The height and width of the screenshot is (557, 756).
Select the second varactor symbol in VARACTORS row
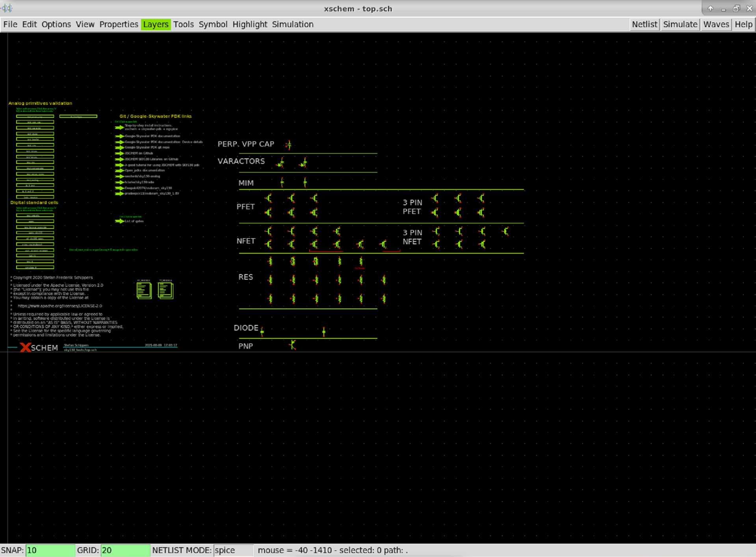tap(303, 163)
